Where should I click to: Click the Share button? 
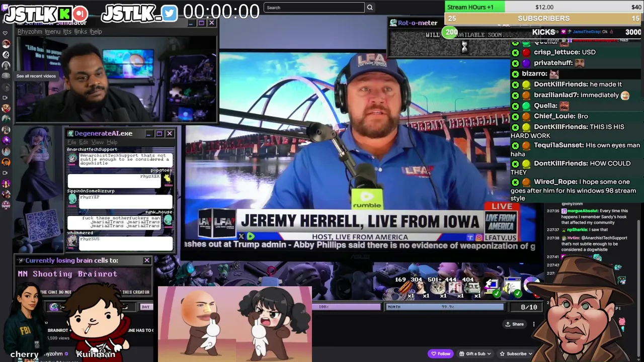point(515,324)
